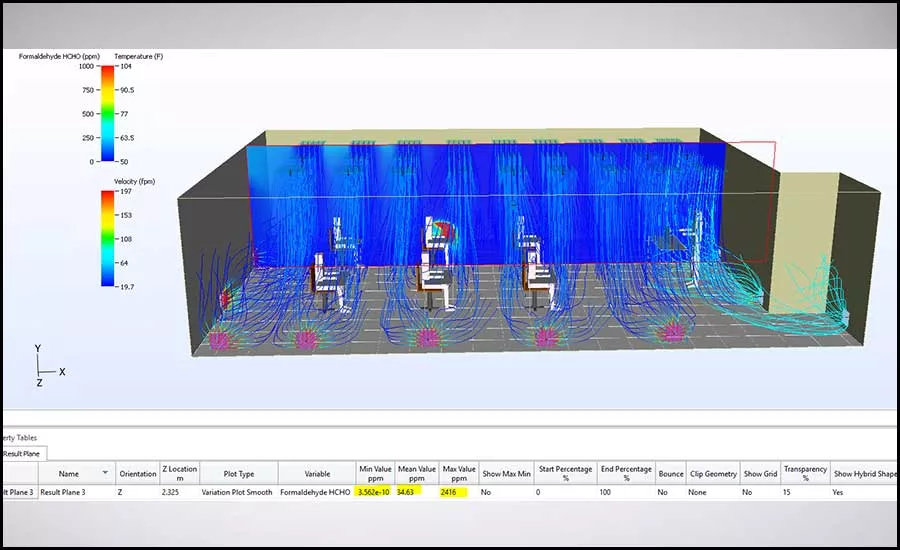Click the Max Value ppm column header
The height and width of the screenshot is (550, 900).
point(459,474)
